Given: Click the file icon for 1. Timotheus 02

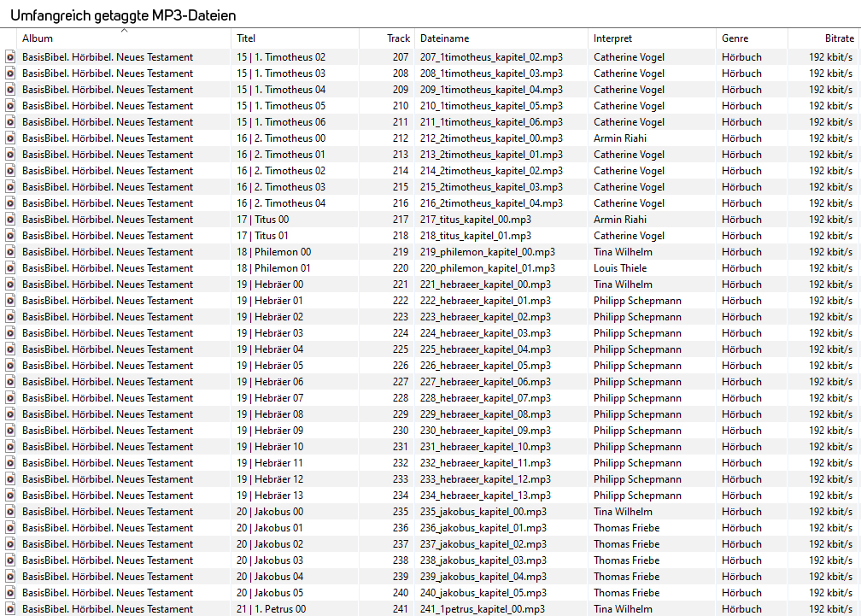Looking at the screenshot, I should [x=10, y=57].
